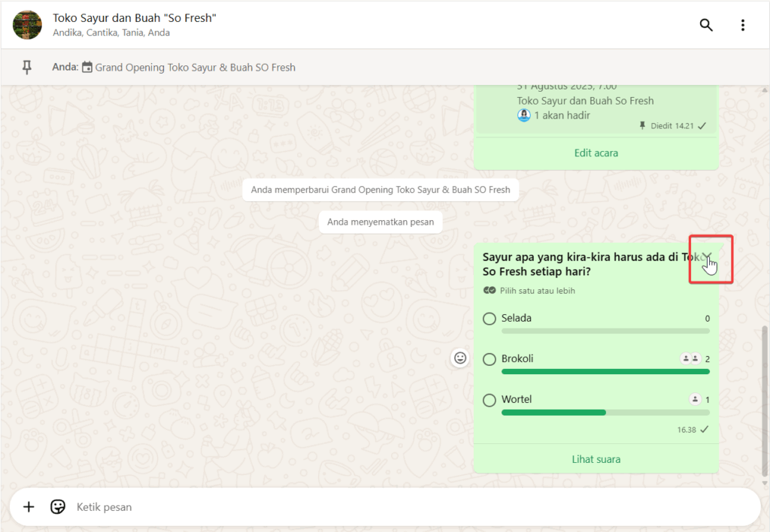Open group info via the group name header
The height and width of the screenshot is (532, 770).
tap(135, 18)
